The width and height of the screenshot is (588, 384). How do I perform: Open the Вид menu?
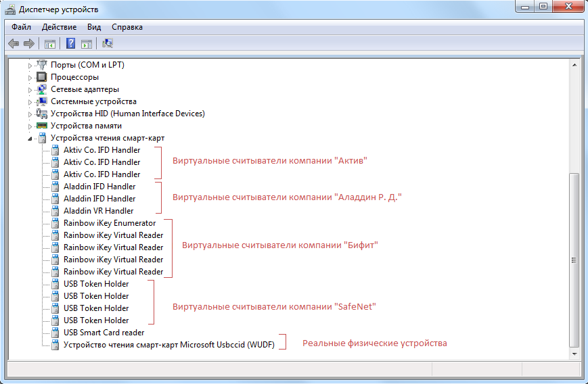pyautogui.click(x=94, y=27)
